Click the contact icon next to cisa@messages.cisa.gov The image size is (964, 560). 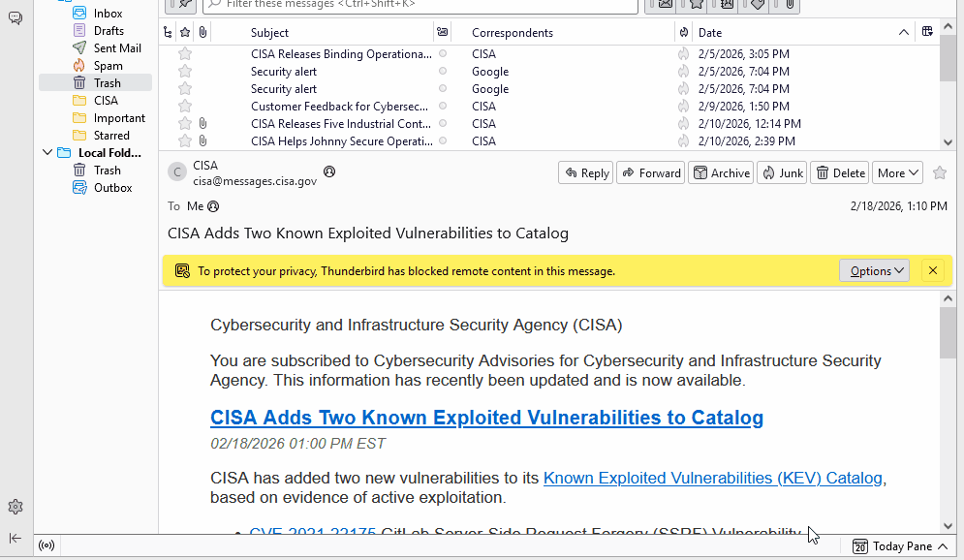click(329, 171)
